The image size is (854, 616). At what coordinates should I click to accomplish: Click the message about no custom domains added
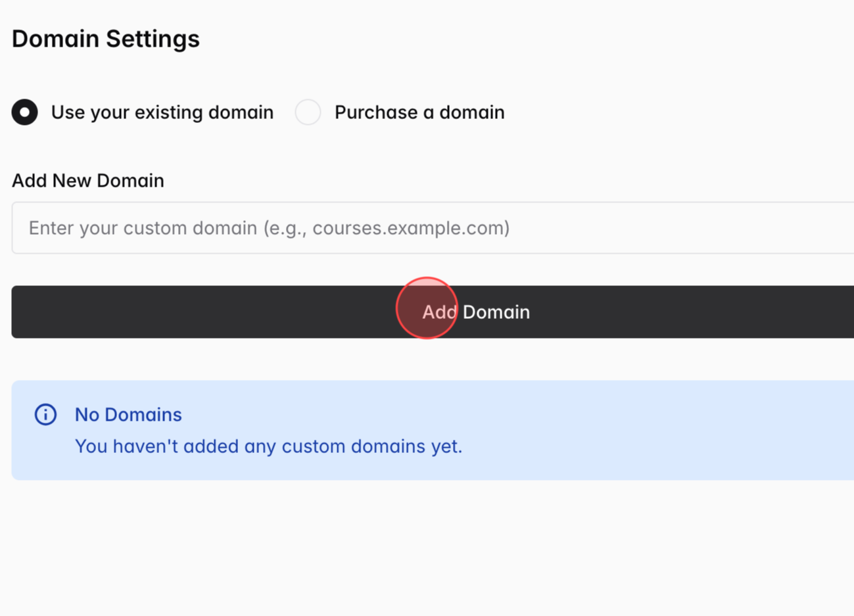pos(268,446)
